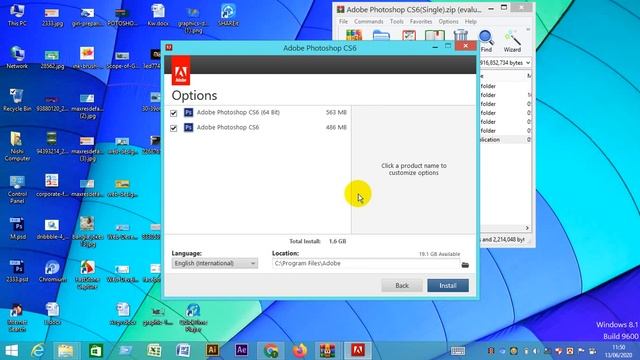Open the Commands menu in WinRAR
The image size is (640, 360).
click(x=369, y=21)
